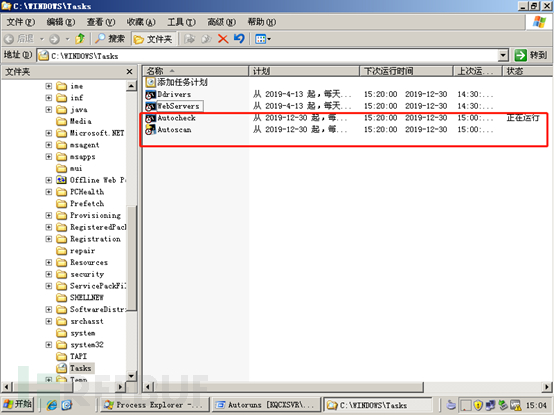The height and width of the screenshot is (415, 554).
Task: Open the 高级(N) menu
Action: coord(222,22)
